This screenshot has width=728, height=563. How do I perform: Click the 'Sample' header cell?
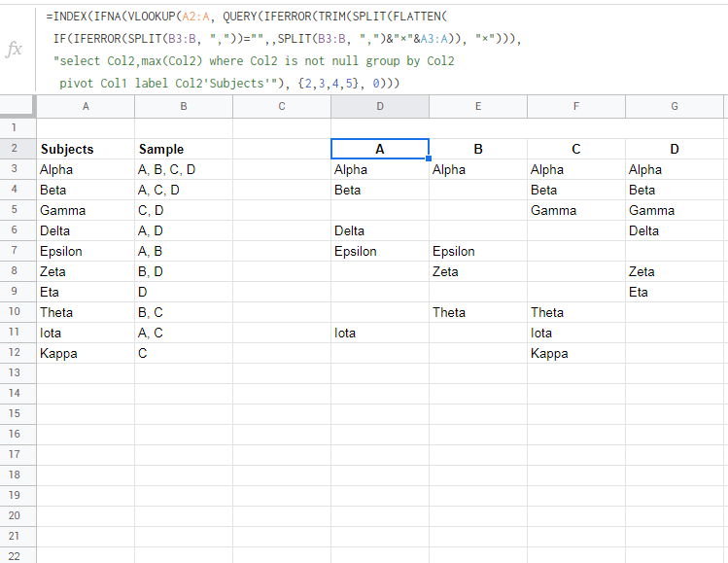184,149
